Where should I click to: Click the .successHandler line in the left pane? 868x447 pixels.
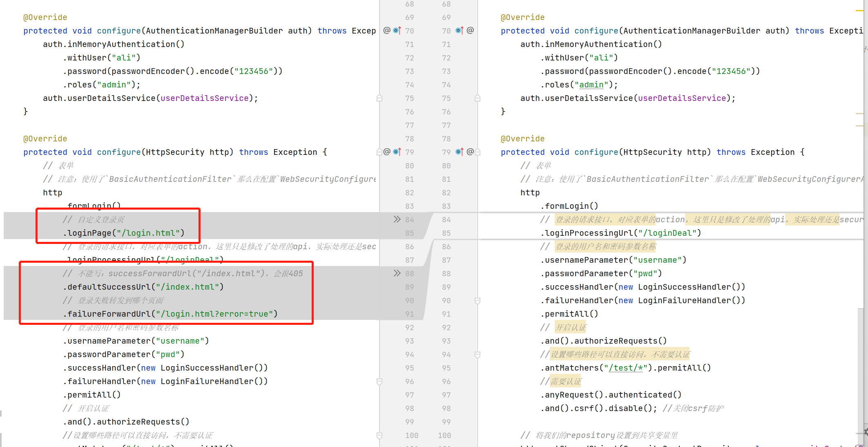click(x=165, y=368)
